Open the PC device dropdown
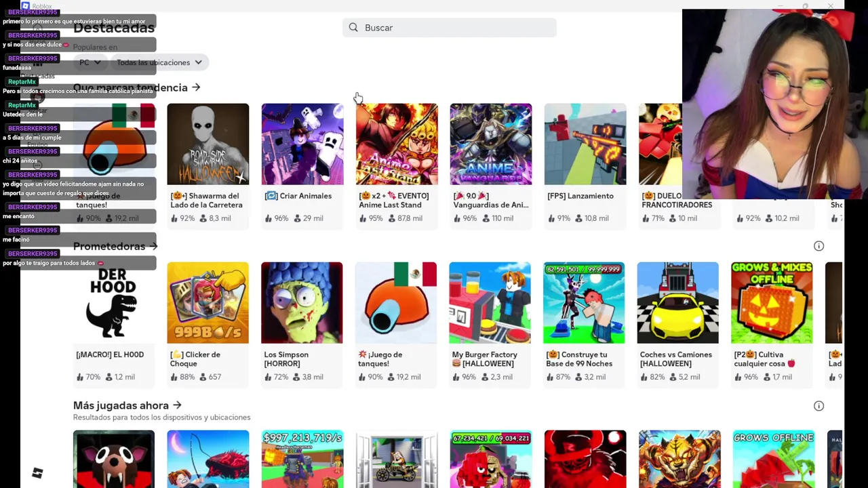This screenshot has width=868, height=488. (90, 62)
